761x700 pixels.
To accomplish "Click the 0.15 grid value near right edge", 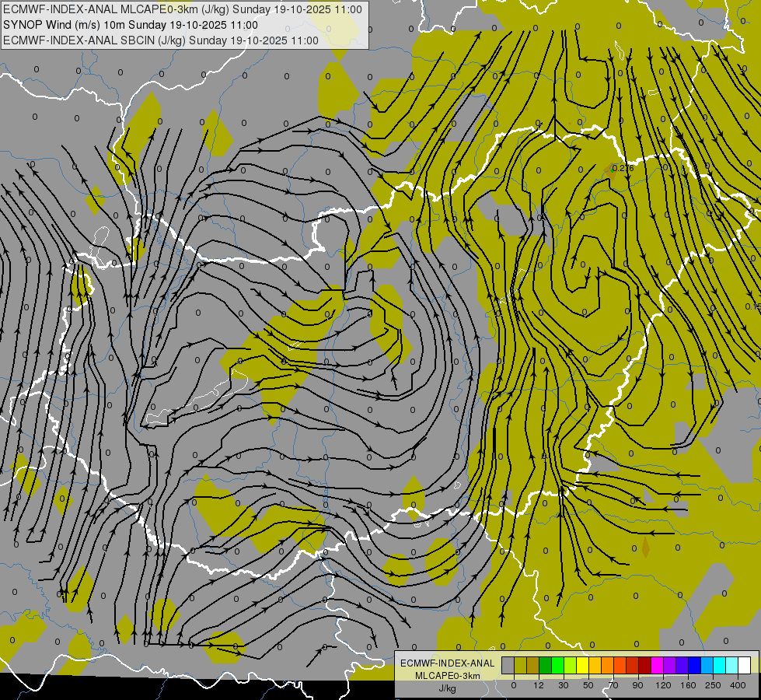I will coord(752,306).
